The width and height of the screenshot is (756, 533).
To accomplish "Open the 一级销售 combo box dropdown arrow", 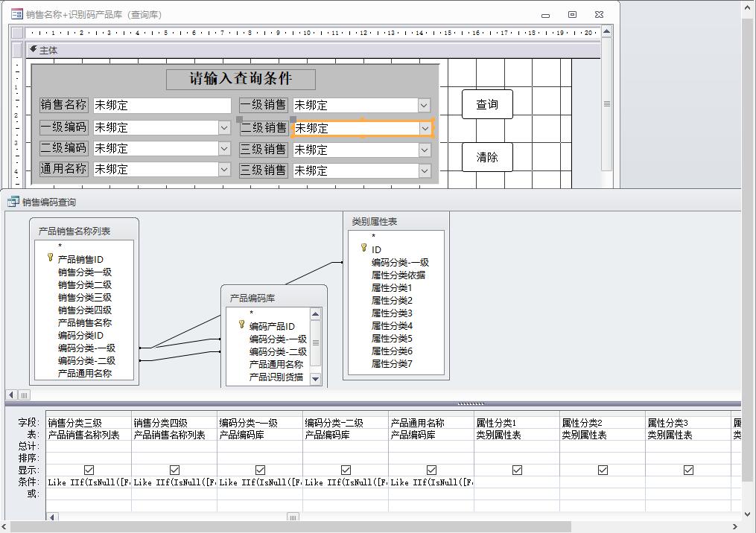I will (424, 105).
